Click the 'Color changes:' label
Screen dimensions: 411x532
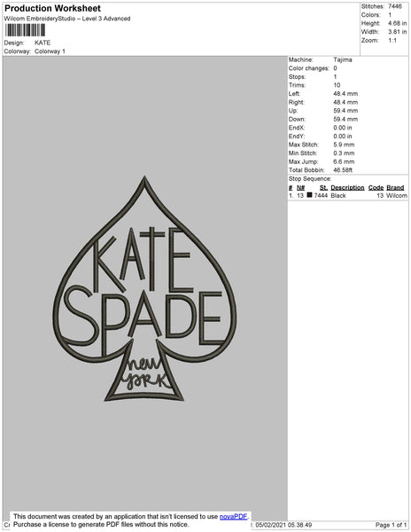coord(308,68)
